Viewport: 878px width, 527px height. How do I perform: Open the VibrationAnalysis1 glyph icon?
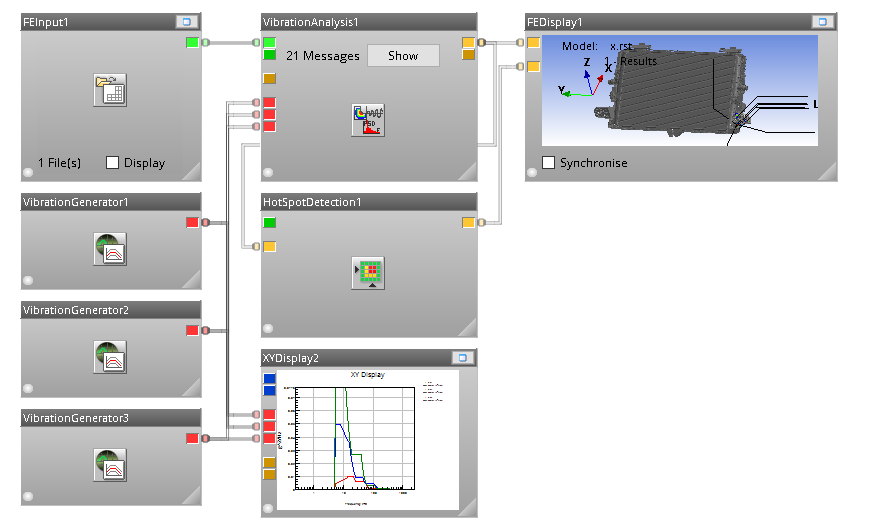coord(367,119)
